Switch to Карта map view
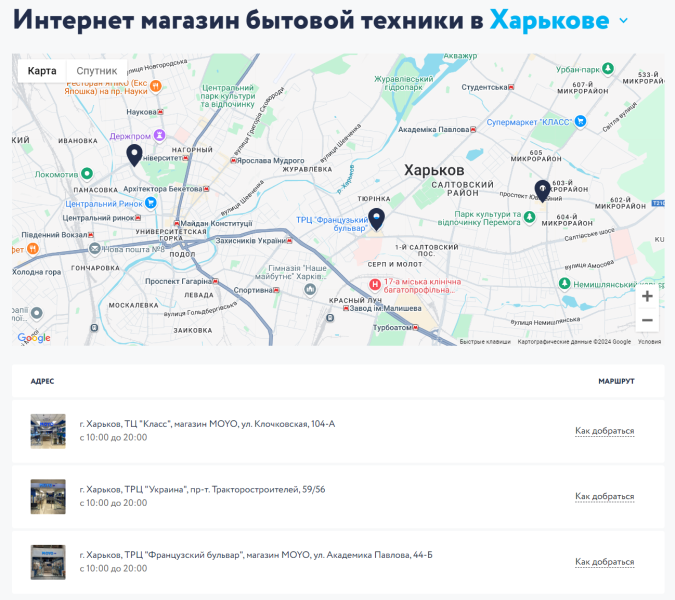This screenshot has width=675, height=600. tap(42, 71)
